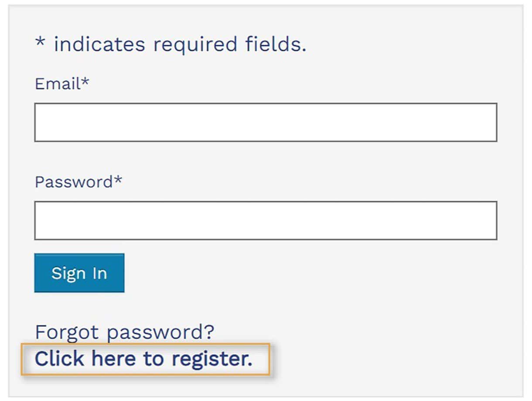The height and width of the screenshot is (401, 532).
Task: Click the leading asterisk in the required-fields note
Action: pyautogui.click(x=40, y=43)
